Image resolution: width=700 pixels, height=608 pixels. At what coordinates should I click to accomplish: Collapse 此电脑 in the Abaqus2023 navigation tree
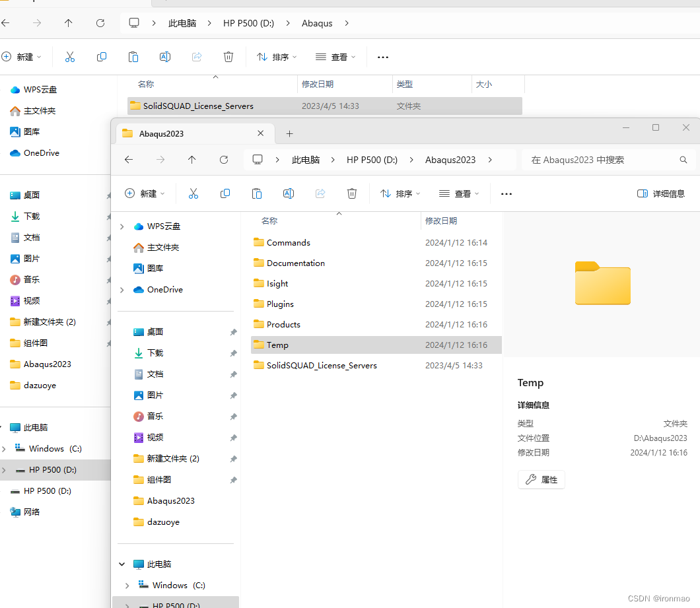coord(122,564)
